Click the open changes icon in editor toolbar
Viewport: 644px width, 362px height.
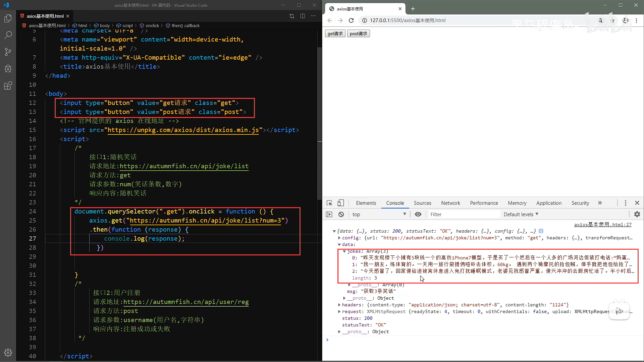pyautogui.click(x=292, y=16)
